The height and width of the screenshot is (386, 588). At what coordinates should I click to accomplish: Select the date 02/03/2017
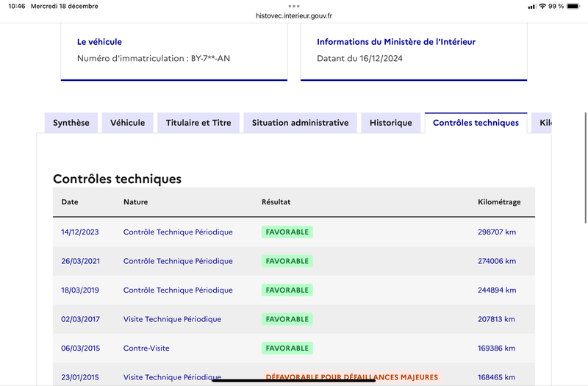pos(81,319)
